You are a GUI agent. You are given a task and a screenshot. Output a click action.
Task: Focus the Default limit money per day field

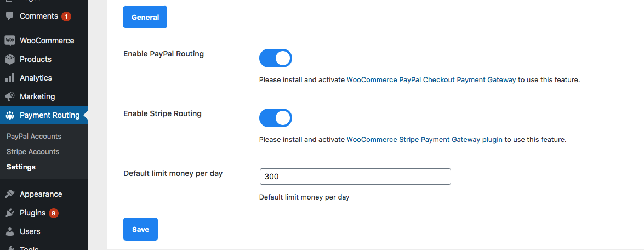pos(355,177)
